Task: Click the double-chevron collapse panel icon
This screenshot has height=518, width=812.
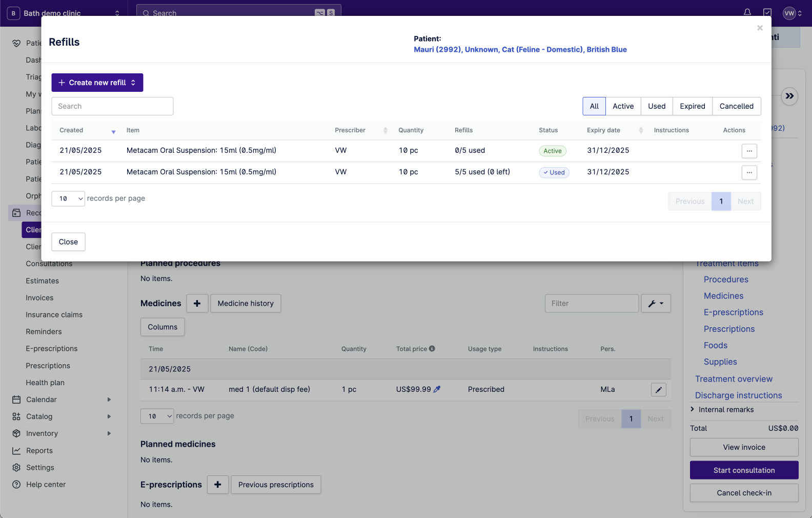Action: 789,96
